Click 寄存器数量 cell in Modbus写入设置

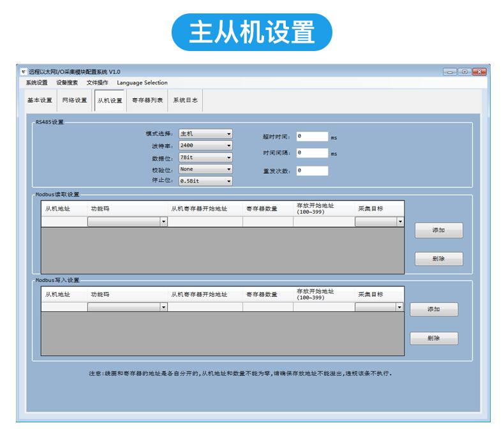tap(268, 307)
